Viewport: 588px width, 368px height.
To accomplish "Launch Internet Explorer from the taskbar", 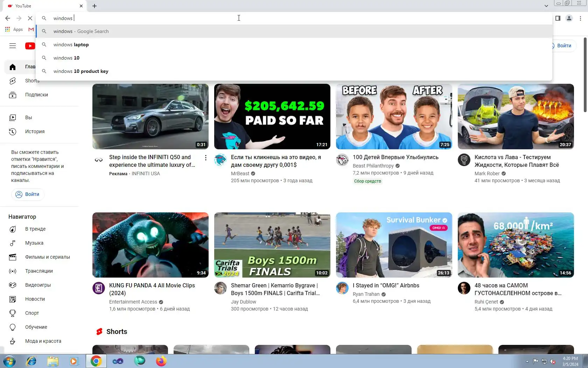I will [x=31, y=361].
